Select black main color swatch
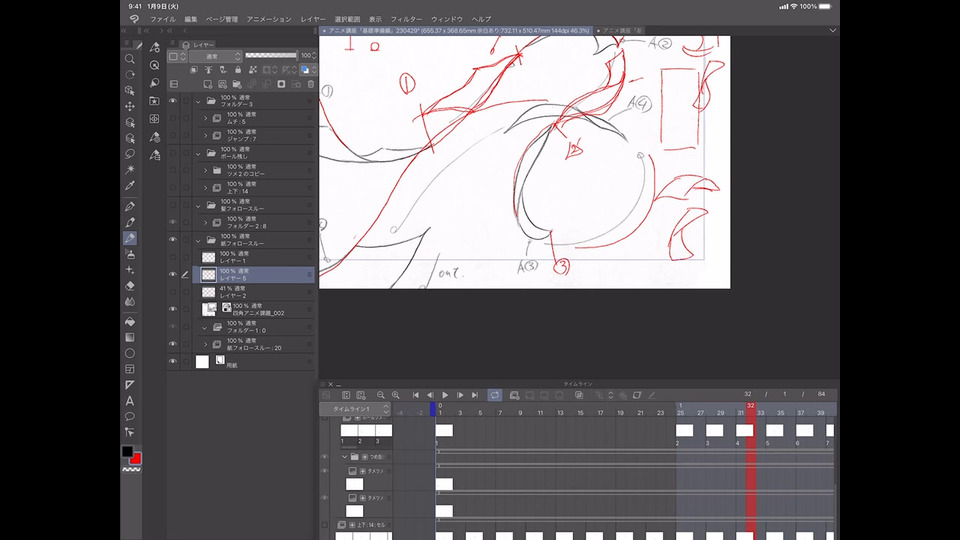The height and width of the screenshot is (540, 960). [127, 451]
